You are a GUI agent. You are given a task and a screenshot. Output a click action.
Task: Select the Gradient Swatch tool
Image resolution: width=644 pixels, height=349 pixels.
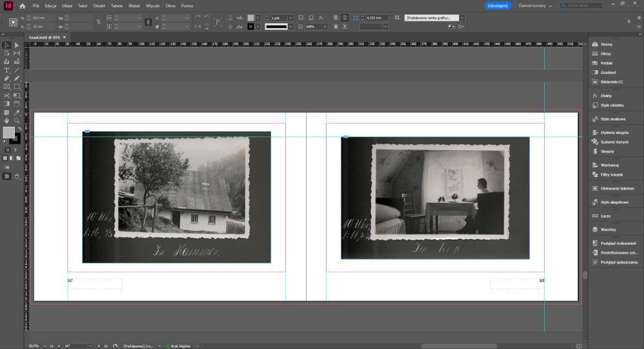coord(6,104)
